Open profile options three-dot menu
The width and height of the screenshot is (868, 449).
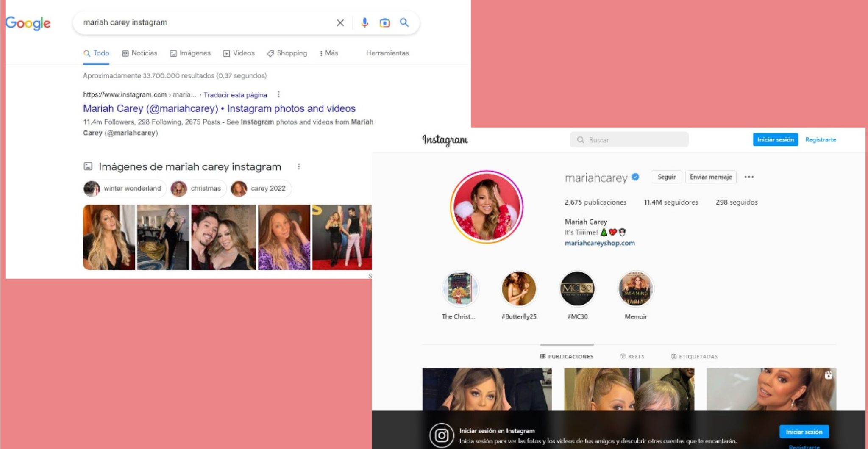click(x=749, y=177)
